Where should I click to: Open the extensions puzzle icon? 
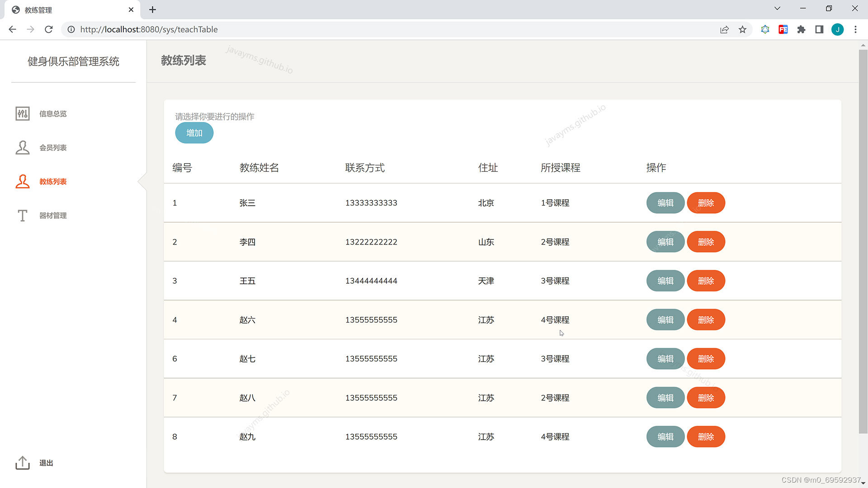tap(801, 29)
